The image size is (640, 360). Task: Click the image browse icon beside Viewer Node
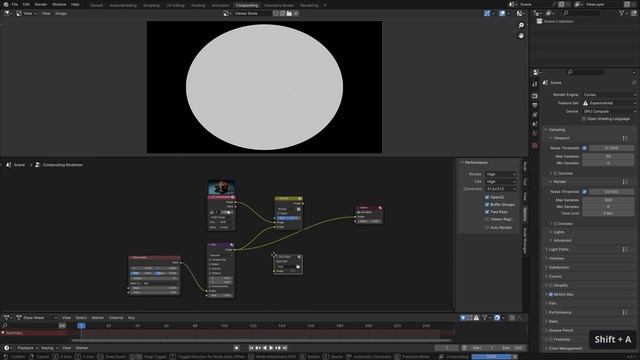(227, 13)
